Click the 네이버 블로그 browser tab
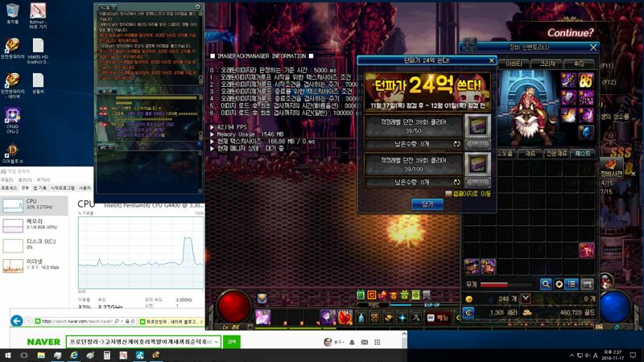Viewport: 644px width, 362px height. [171, 321]
